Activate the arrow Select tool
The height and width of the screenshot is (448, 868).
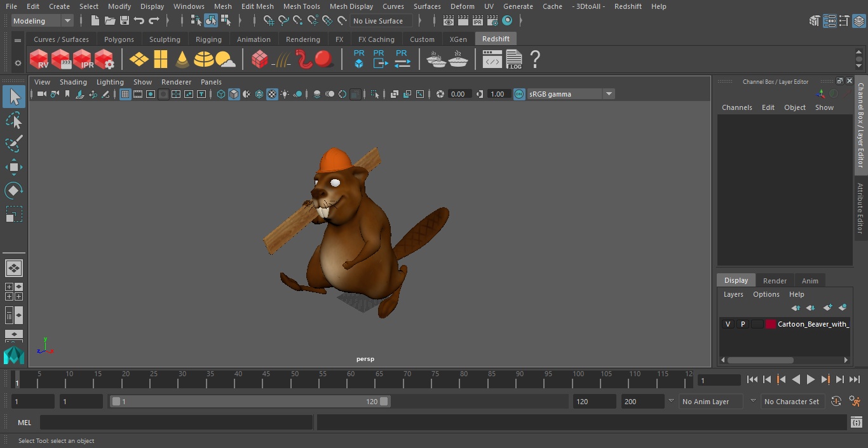13,97
